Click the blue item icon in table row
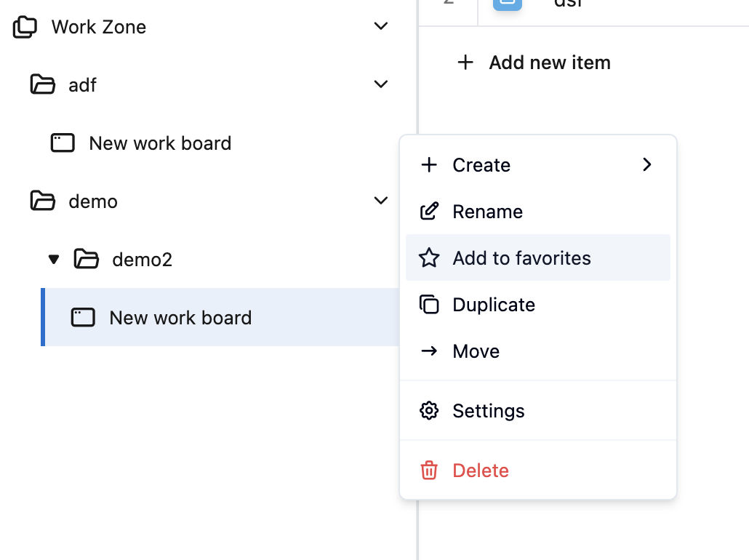 coord(507,4)
